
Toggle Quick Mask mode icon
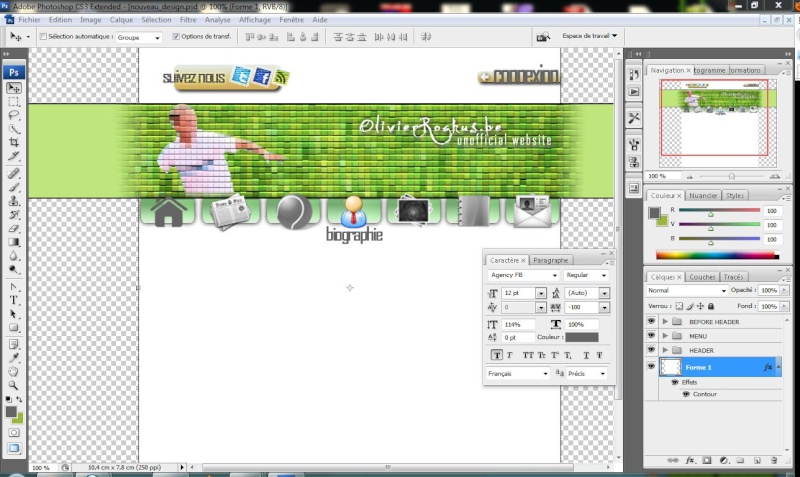click(x=14, y=433)
